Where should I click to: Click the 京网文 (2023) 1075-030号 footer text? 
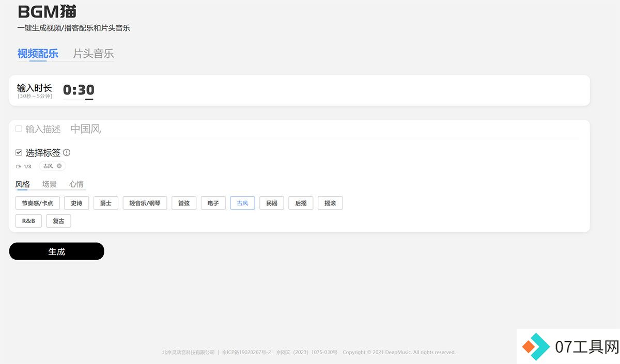[x=307, y=353]
